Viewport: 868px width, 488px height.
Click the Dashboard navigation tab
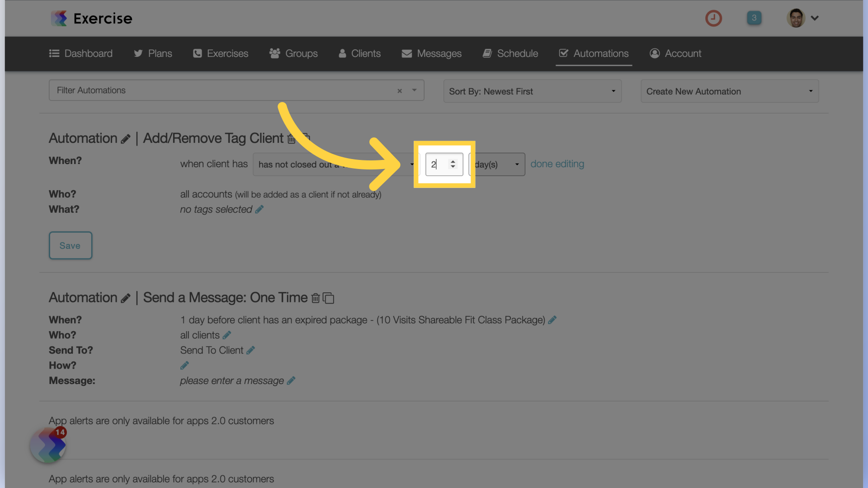click(88, 53)
